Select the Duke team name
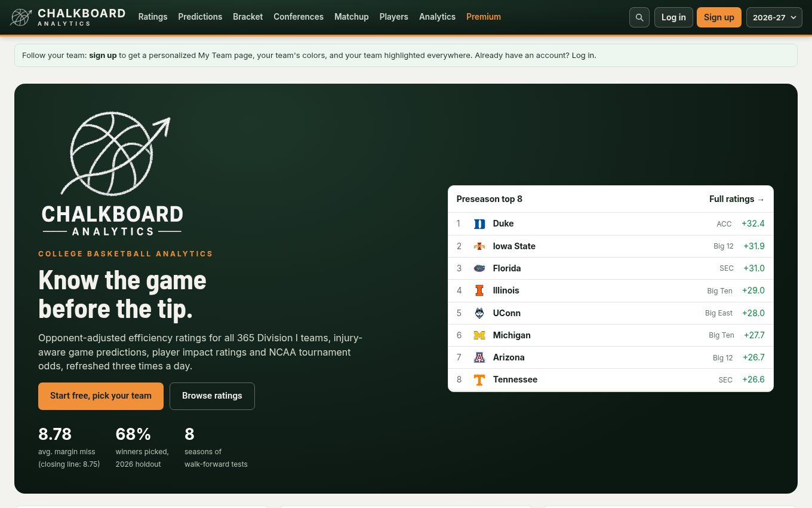Image resolution: width=812 pixels, height=508 pixels. tap(503, 224)
